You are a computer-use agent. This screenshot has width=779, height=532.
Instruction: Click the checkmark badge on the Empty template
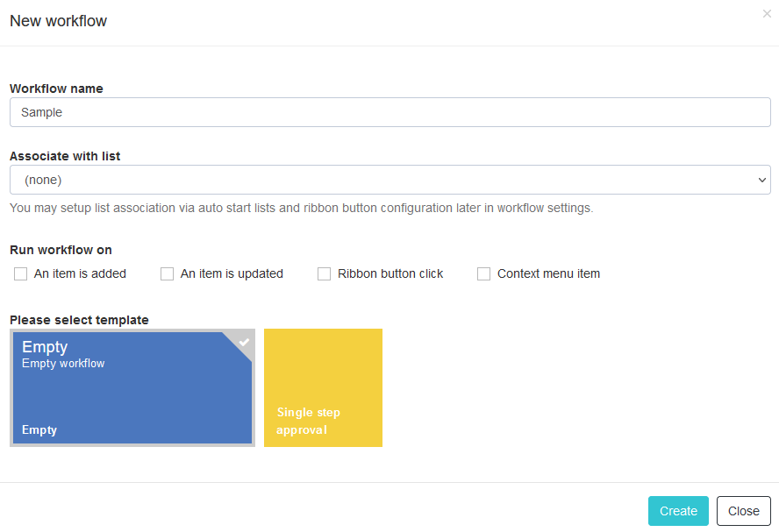pyautogui.click(x=244, y=342)
